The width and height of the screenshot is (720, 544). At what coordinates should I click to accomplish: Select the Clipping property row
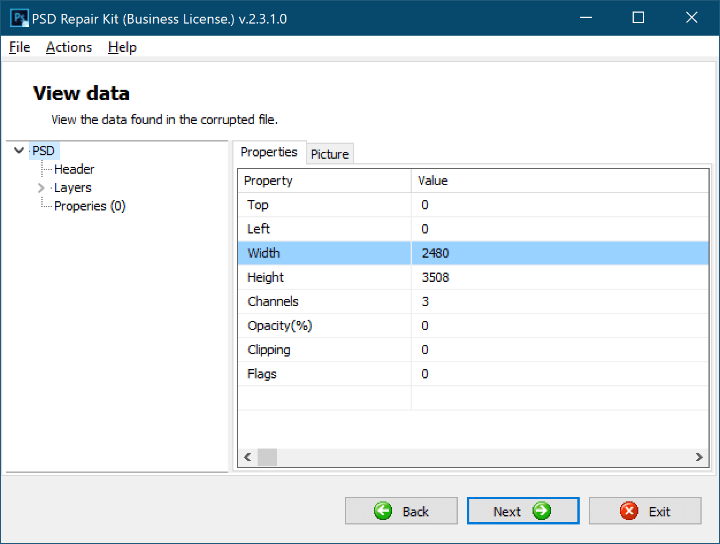click(x=473, y=350)
